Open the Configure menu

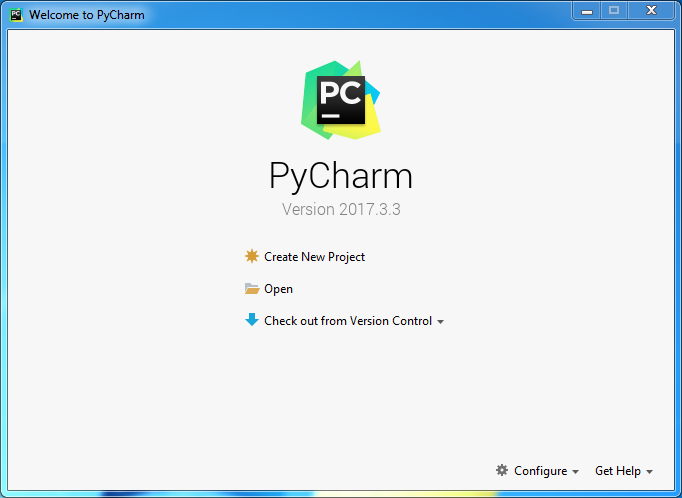541,471
